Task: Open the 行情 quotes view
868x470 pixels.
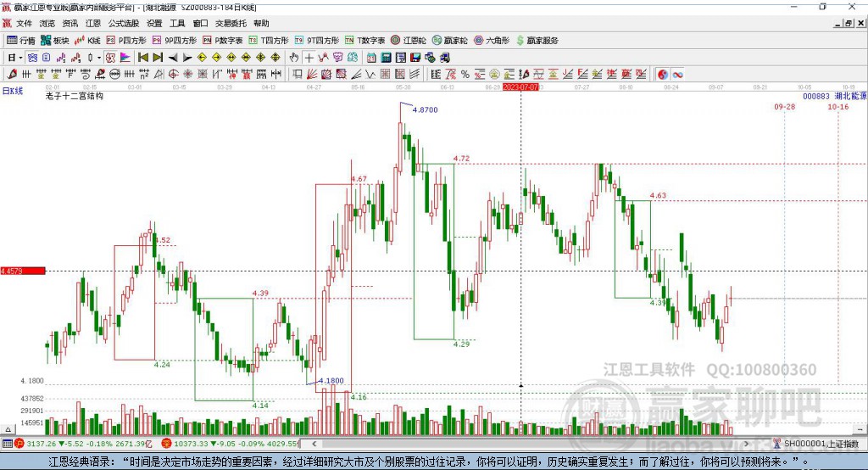Action: (x=21, y=41)
